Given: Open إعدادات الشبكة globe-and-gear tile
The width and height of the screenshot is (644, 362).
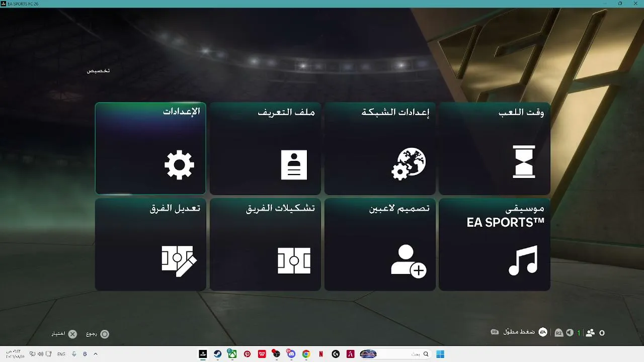Looking at the screenshot, I should (x=380, y=148).
